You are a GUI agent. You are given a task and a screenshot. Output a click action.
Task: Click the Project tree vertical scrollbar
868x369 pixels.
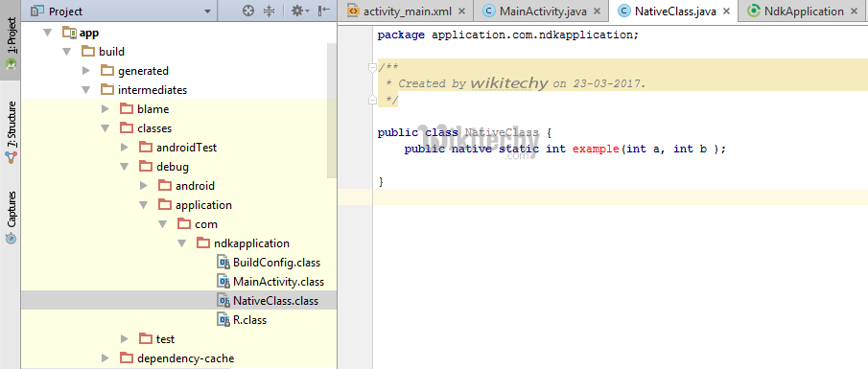point(331,110)
